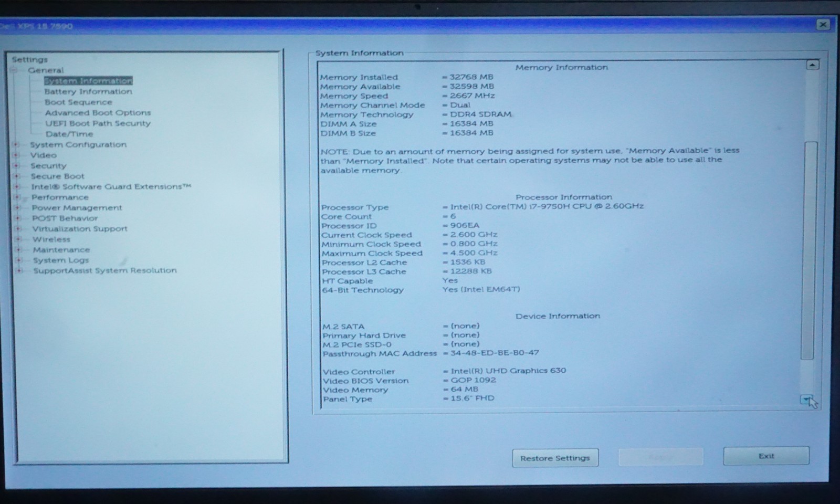The height and width of the screenshot is (504, 840).
Task: Expand the Performance node
Action: pos(17,197)
